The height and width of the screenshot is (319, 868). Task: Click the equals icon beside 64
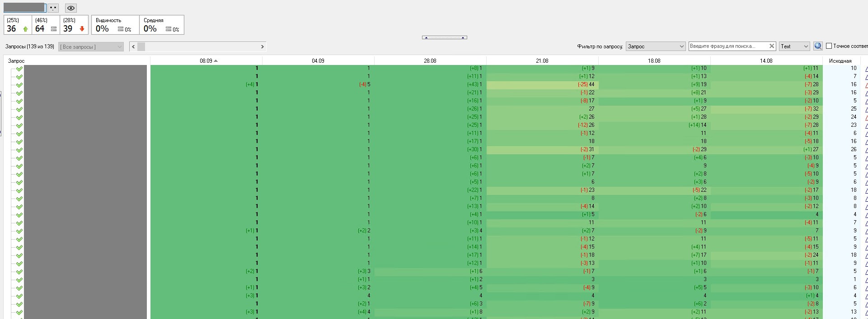pyautogui.click(x=54, y=29)
